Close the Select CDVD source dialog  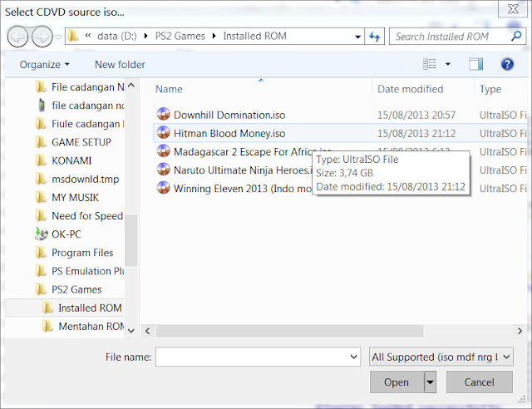click(513, 9)
